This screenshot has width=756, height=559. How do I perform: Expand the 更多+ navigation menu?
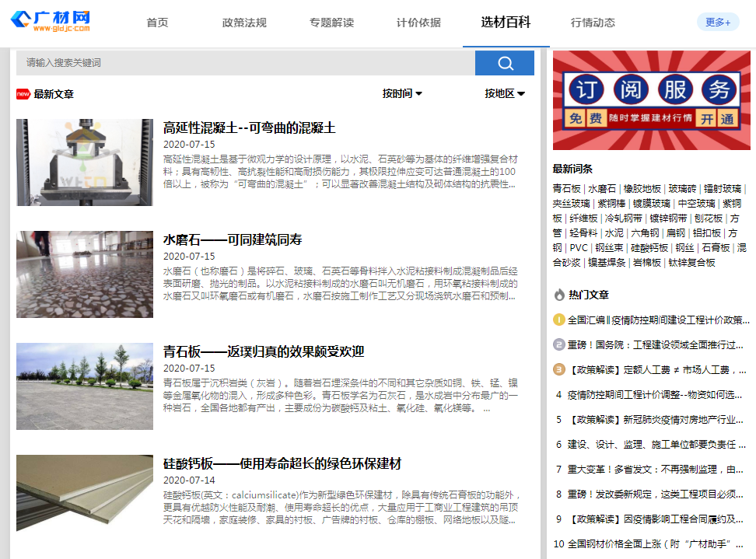(717, 23)
